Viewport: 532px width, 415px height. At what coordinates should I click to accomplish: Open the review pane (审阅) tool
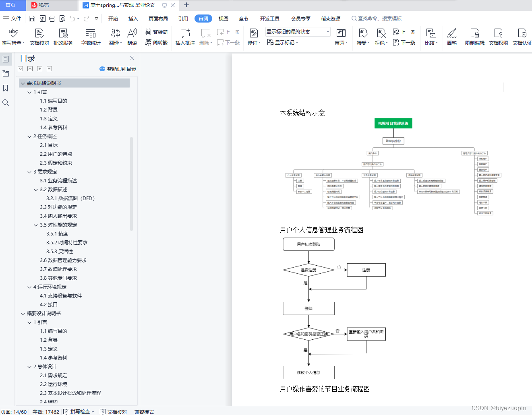[x=341, y=37]
